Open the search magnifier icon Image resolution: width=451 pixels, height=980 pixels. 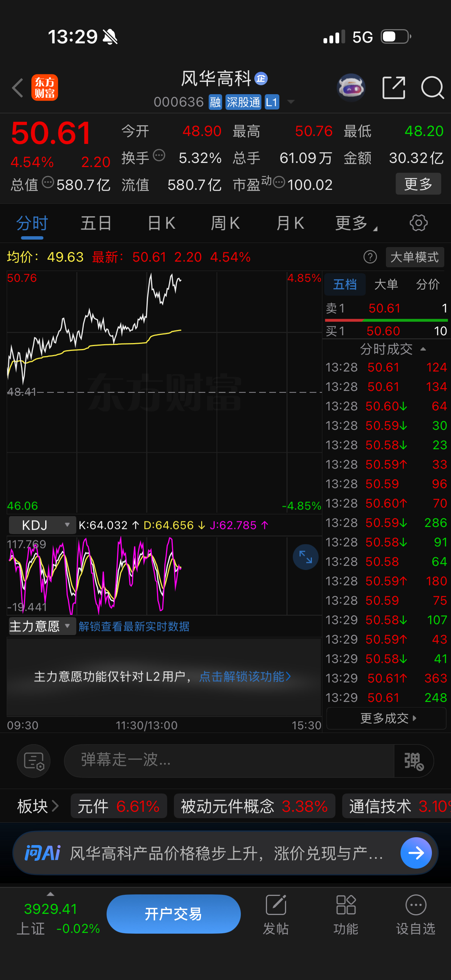point(432,87)
